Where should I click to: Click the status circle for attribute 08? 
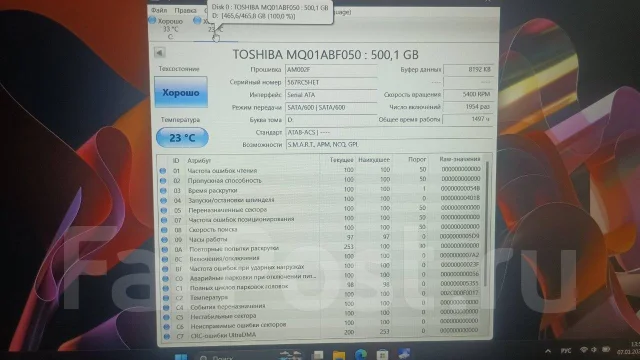tap(164, 230)
